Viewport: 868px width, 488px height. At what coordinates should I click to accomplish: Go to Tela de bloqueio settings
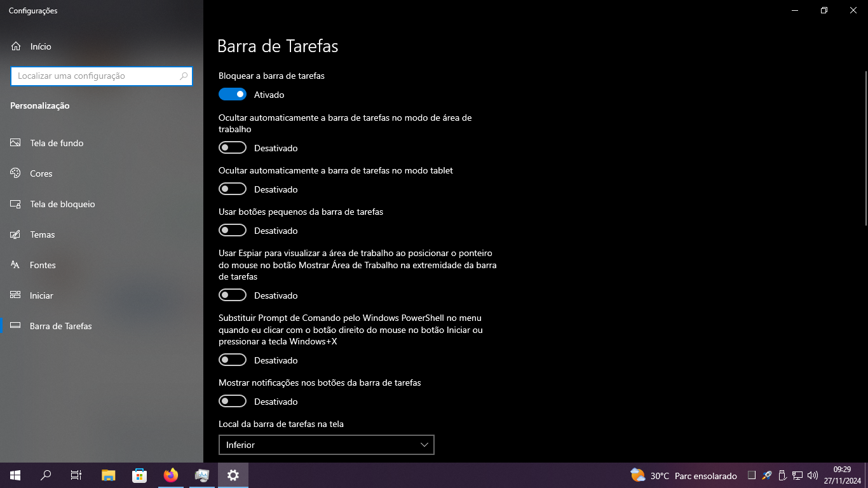pyautogui.click(x=102, y=204)
